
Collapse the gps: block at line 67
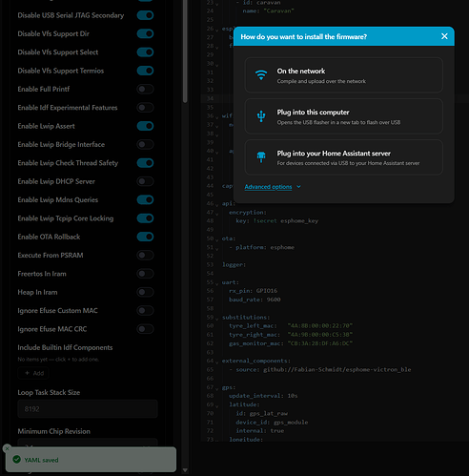[x=217, y=388]
